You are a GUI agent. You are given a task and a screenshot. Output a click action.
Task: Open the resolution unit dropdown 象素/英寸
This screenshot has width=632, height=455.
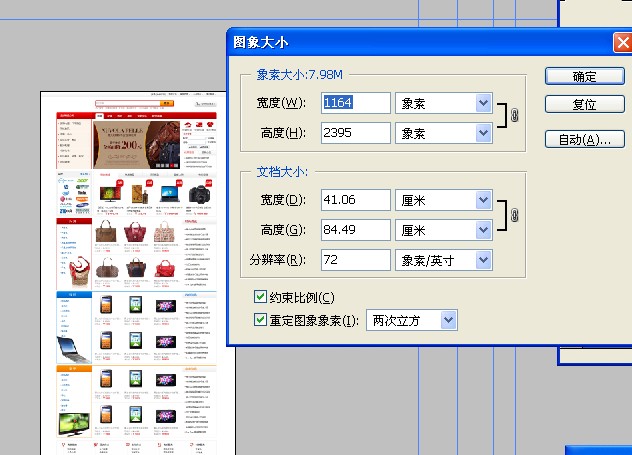(444, 260)
